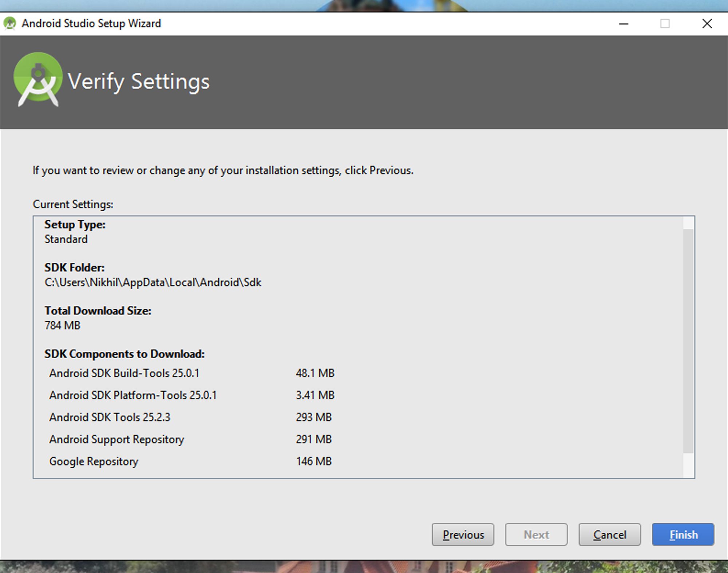Click the 291 MB size value

(x=314, y=439)
